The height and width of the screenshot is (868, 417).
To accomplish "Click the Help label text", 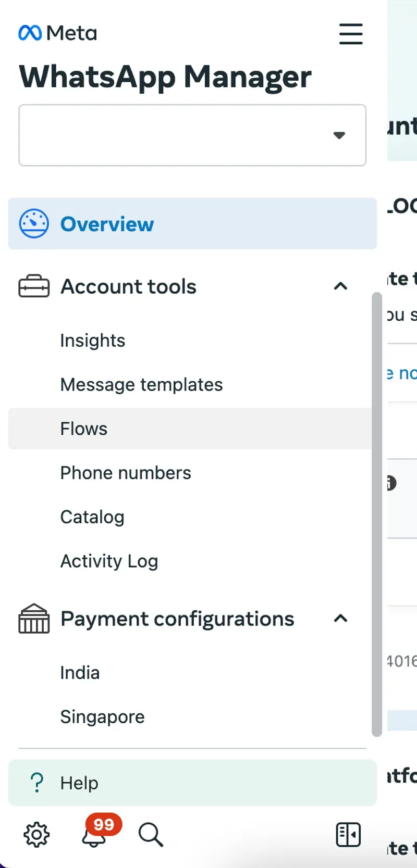I will tap(79, 783).
